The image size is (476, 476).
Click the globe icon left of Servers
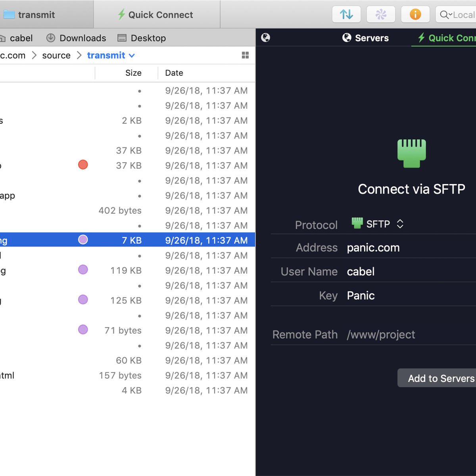click(265, 38)
